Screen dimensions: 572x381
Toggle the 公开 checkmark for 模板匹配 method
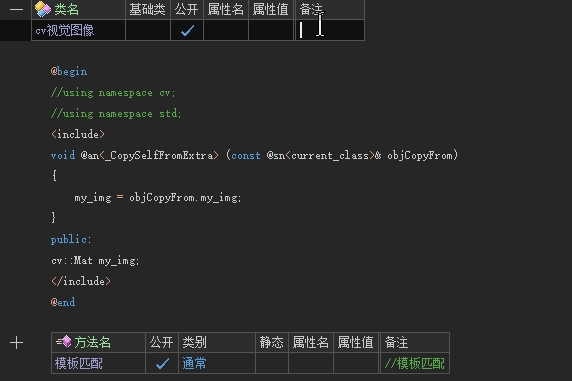(x=162, y=363)
